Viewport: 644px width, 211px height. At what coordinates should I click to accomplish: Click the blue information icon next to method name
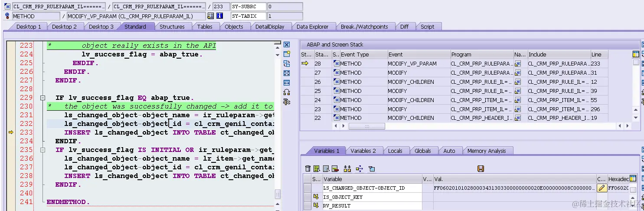pos(219,16)
